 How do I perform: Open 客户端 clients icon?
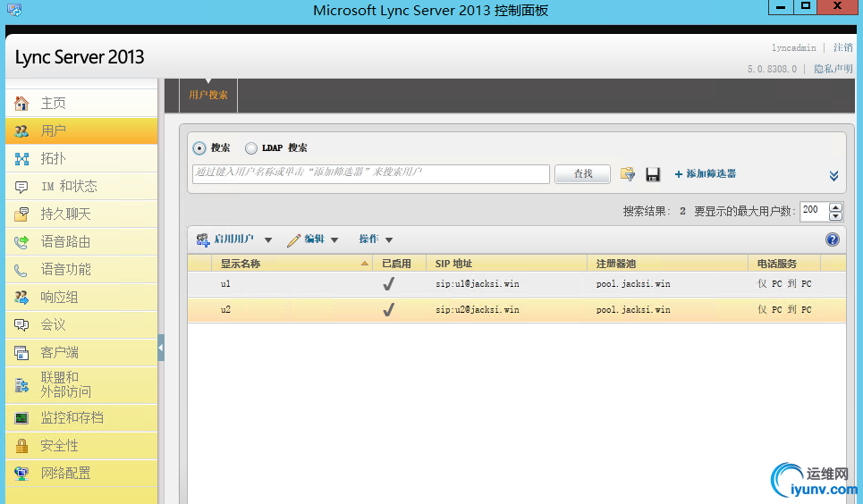(x=21, y=353)
